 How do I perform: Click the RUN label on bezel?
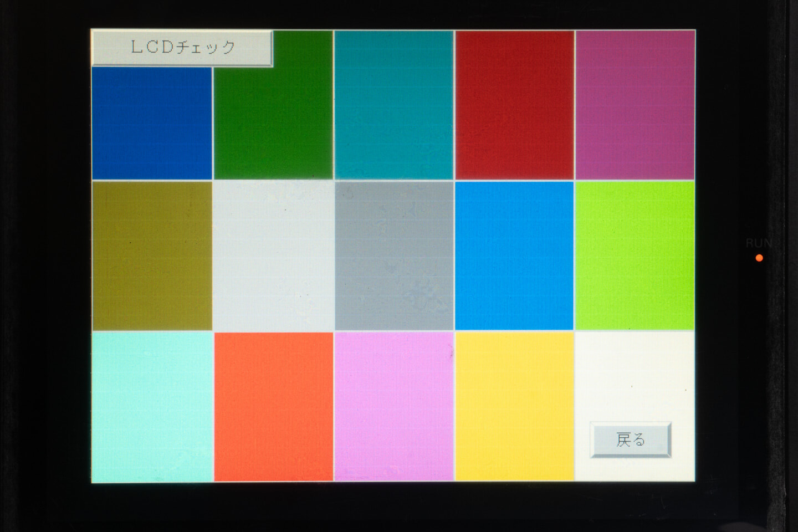coord(758,243)
